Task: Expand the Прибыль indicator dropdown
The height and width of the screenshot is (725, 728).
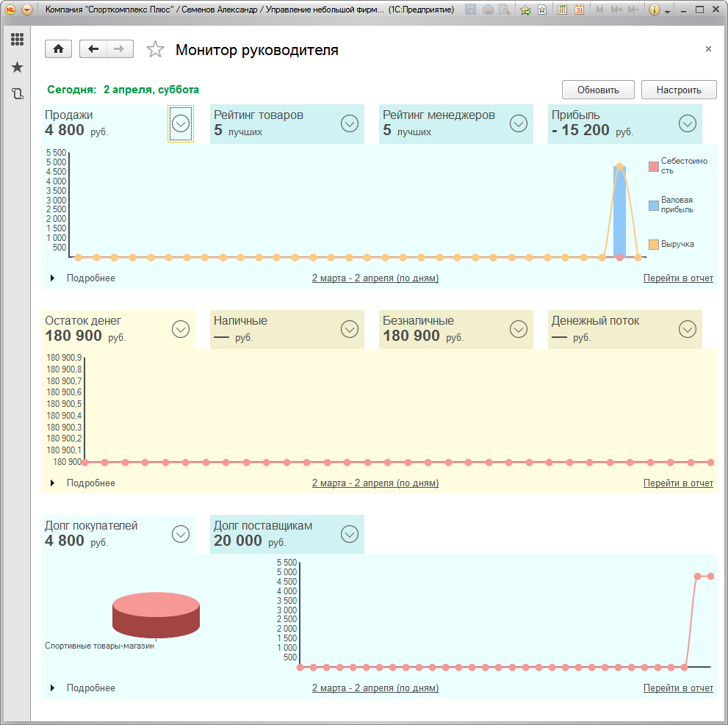Action: click(x=688, y=123)
